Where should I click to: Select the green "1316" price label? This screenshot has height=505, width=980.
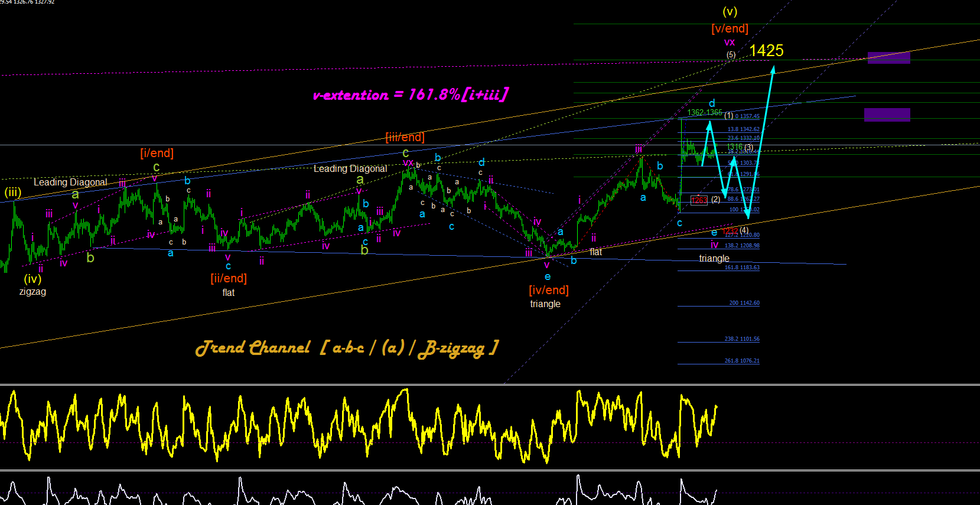click(735, 147)
